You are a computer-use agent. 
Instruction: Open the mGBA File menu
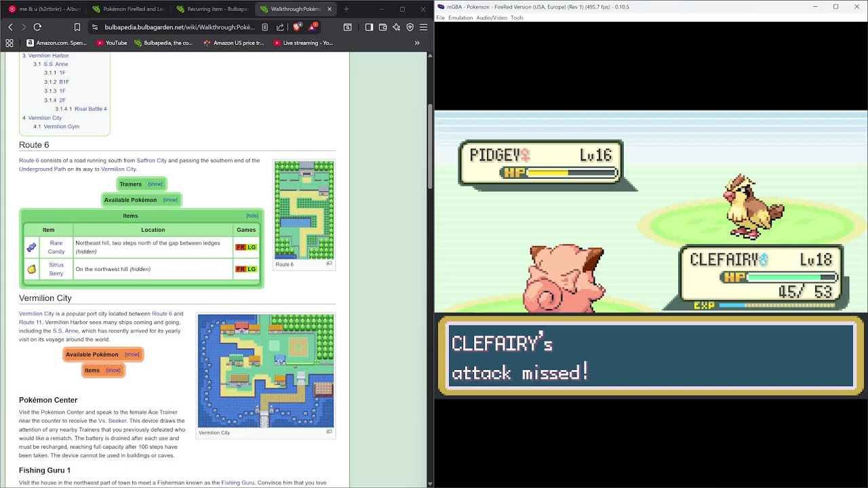click(440, 18)
